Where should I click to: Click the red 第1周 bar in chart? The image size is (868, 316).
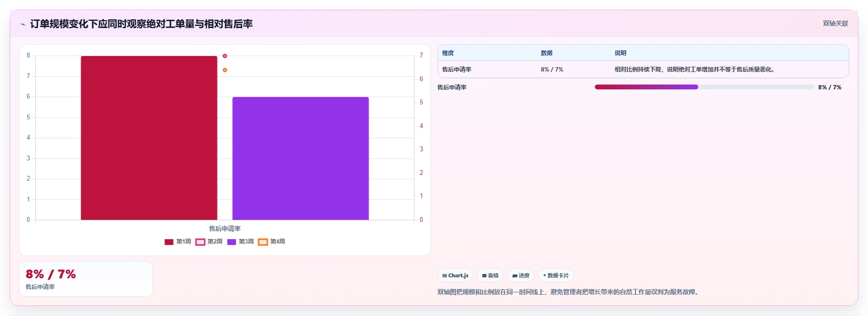point(149,138)
